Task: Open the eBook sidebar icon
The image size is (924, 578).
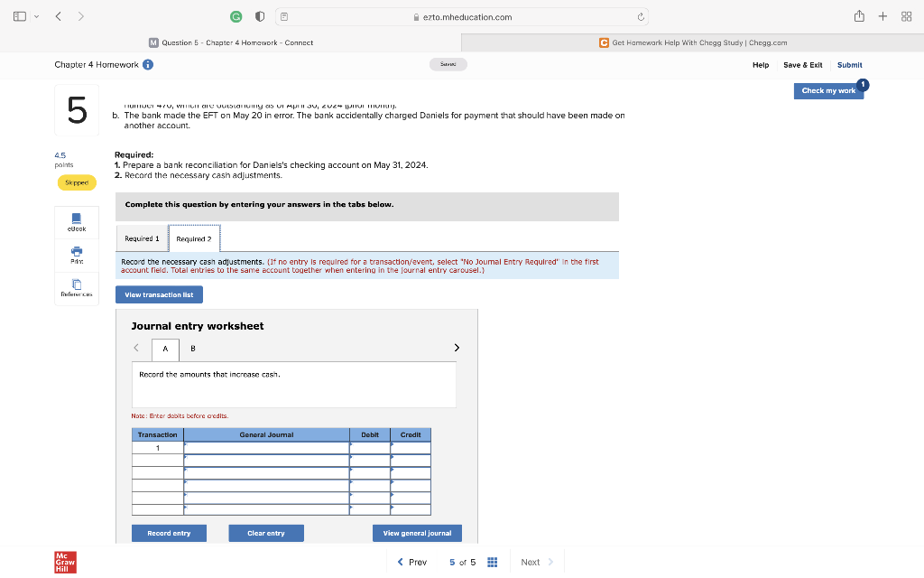Action: point(76,222)
